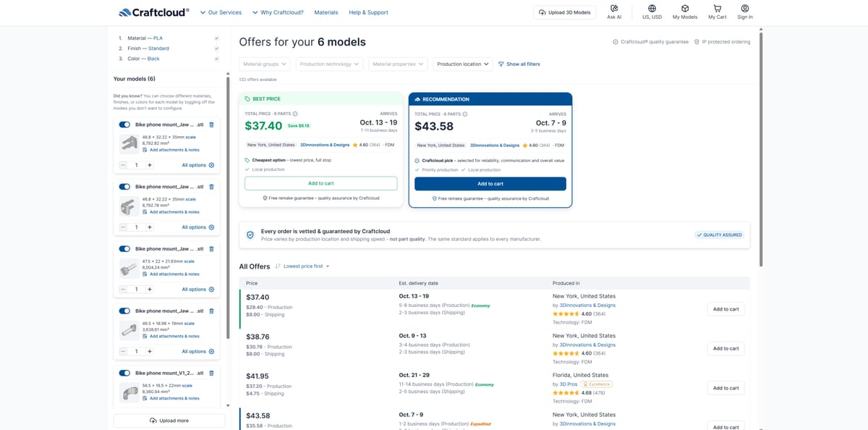Open Help & Support
The width and height of the screenshot is (868, 430).
click(x=368, y=12)
